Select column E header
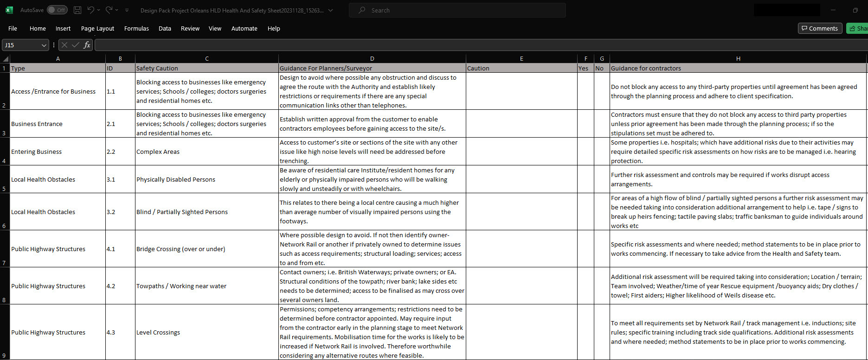The image size is (868, 360). click(521, 59)
